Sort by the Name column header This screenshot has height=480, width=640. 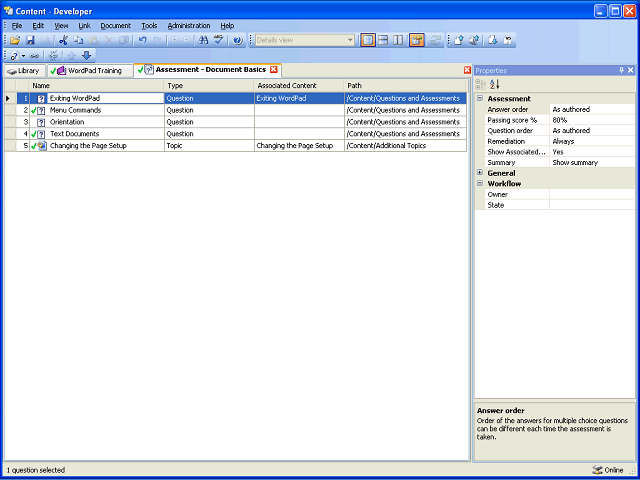tap(96, 86)
